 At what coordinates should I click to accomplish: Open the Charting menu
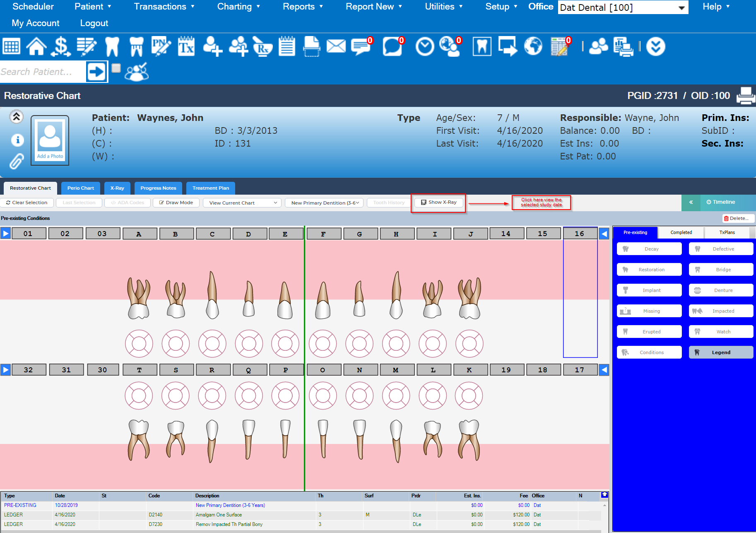coord(238,7)
